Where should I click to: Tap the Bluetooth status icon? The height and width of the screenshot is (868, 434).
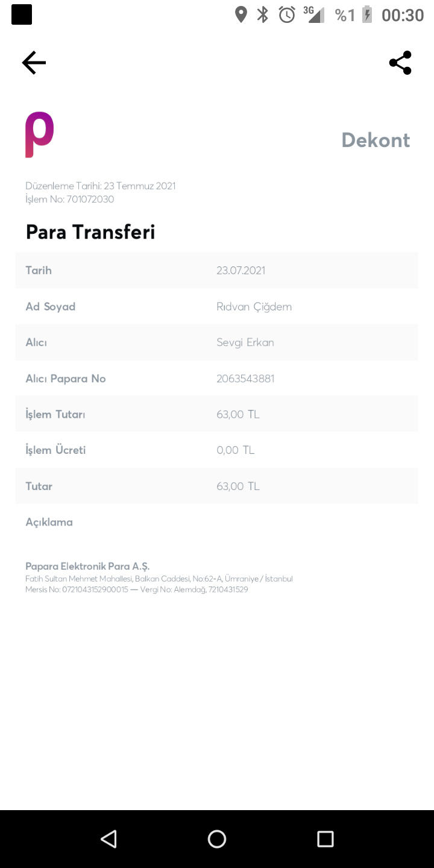(x=263, y=14)
